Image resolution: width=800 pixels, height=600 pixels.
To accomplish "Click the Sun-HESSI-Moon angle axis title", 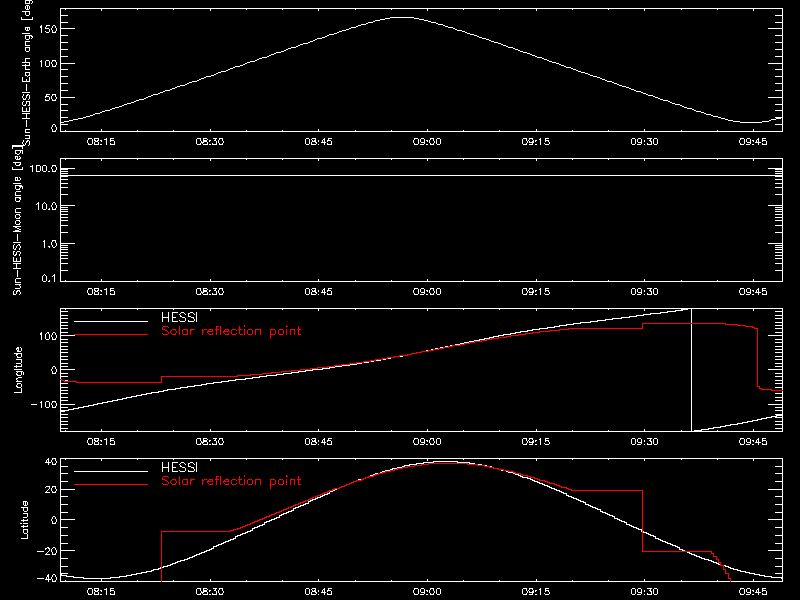I will (x=17, y=220).
